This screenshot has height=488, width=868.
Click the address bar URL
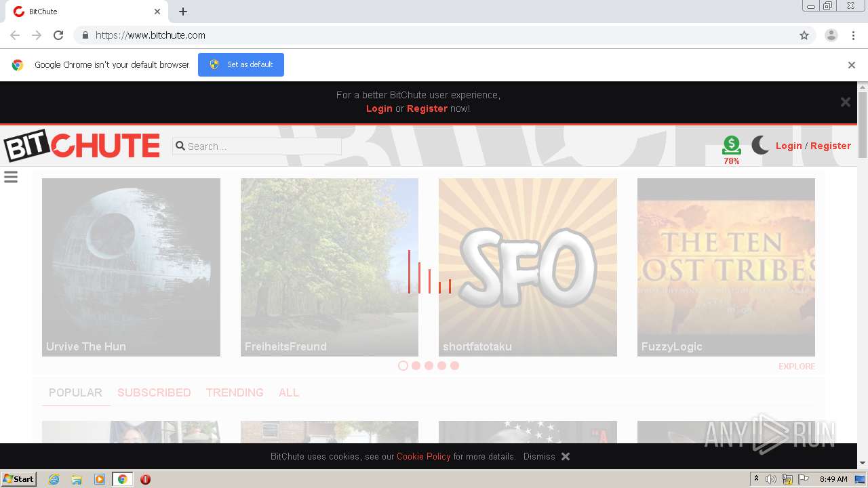(151, 35)
